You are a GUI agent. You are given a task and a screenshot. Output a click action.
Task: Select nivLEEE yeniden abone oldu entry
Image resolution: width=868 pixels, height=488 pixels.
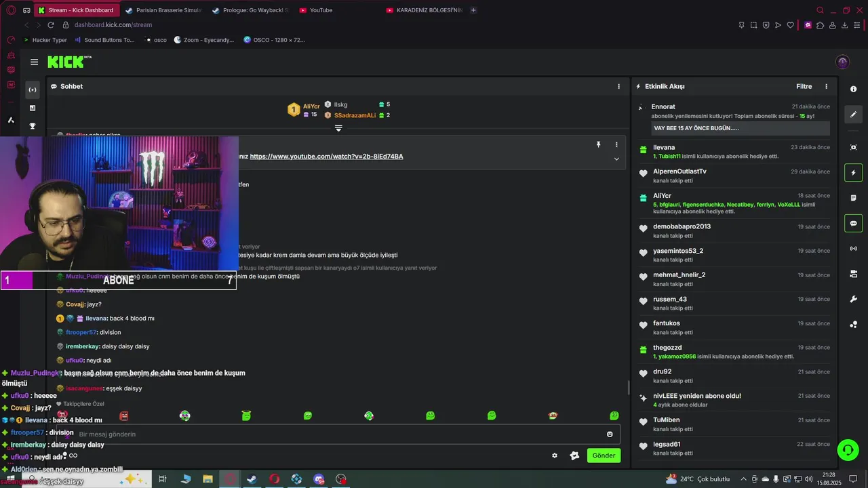pyautogui.click(x=734, y=400)
